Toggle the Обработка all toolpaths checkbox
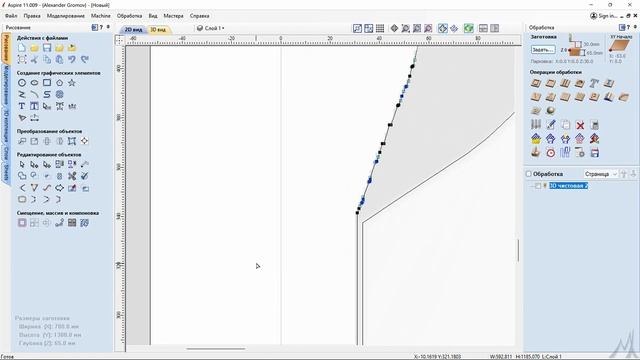 pos(529,174)
